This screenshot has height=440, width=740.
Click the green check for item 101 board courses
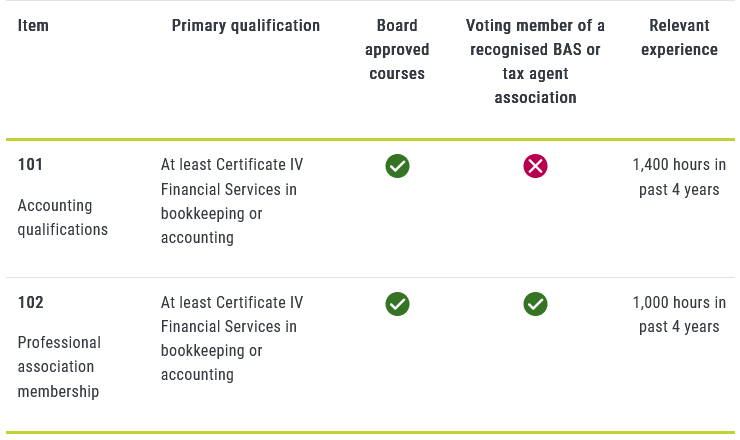pyautogui.click(x=397, y=166)
